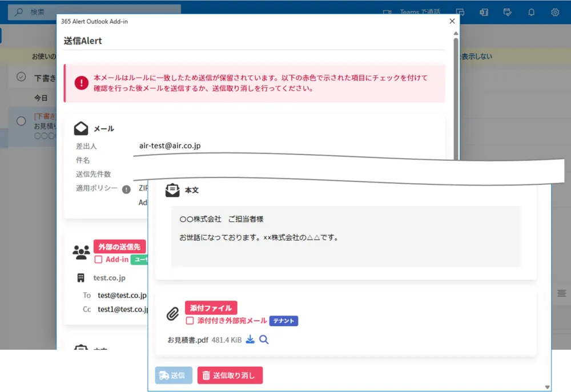Click the メール open-envelope icon

(x=81, y=128)
